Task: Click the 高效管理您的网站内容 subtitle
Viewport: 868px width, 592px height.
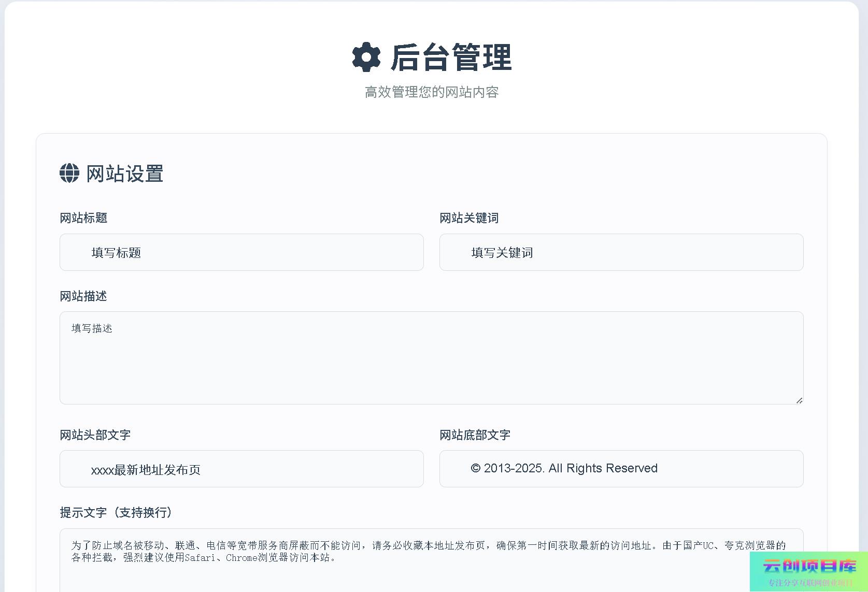Action: [431, 92]
